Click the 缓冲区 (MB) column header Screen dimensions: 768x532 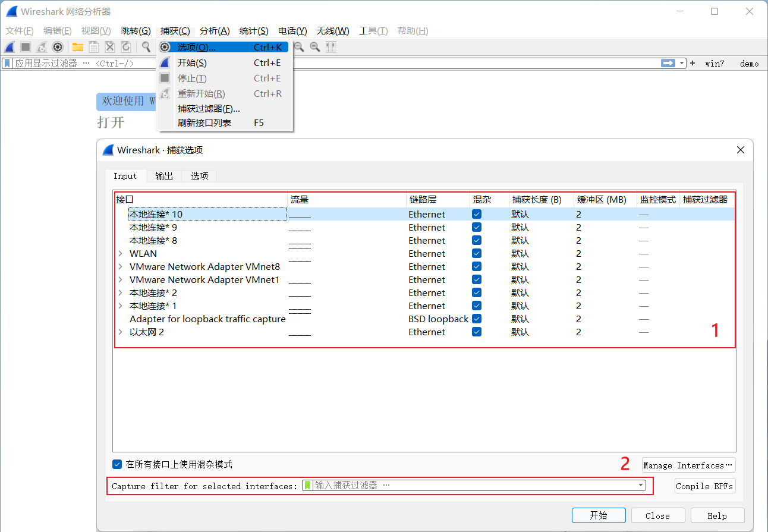pos(605,200)
